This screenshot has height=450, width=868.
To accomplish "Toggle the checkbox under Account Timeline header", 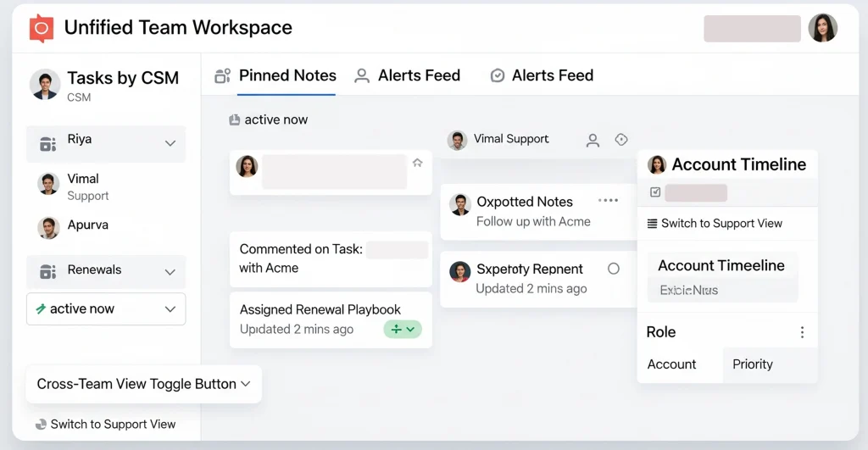I will 655,192.
